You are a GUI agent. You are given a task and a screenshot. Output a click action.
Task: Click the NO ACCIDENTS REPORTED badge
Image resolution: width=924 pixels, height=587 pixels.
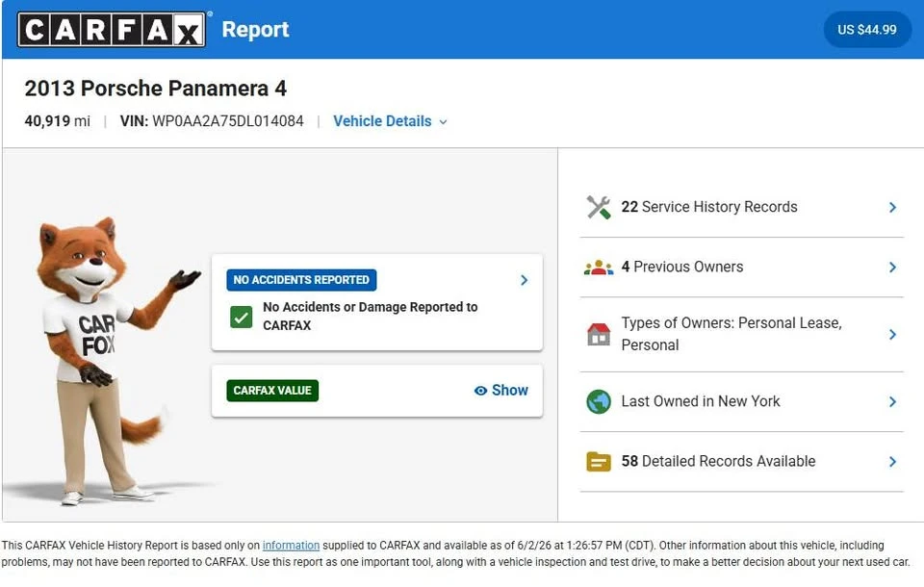[301, 280]
